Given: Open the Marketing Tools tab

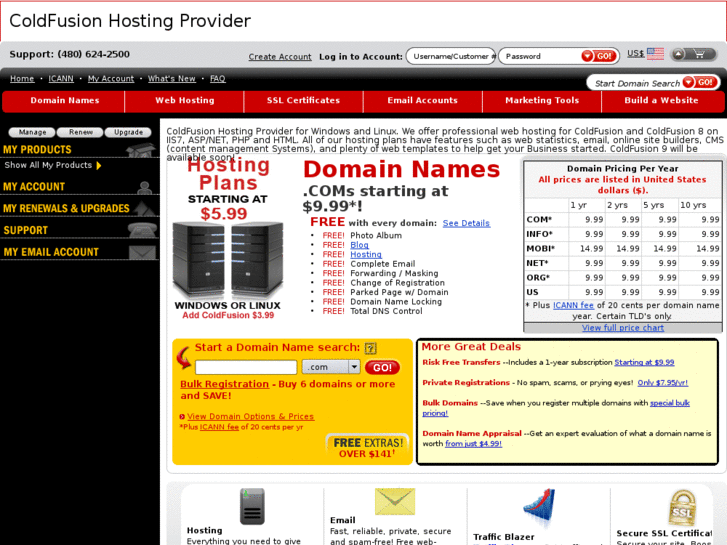Looking at the screenshot, I should pyautogui.click(x=542, y=101).
